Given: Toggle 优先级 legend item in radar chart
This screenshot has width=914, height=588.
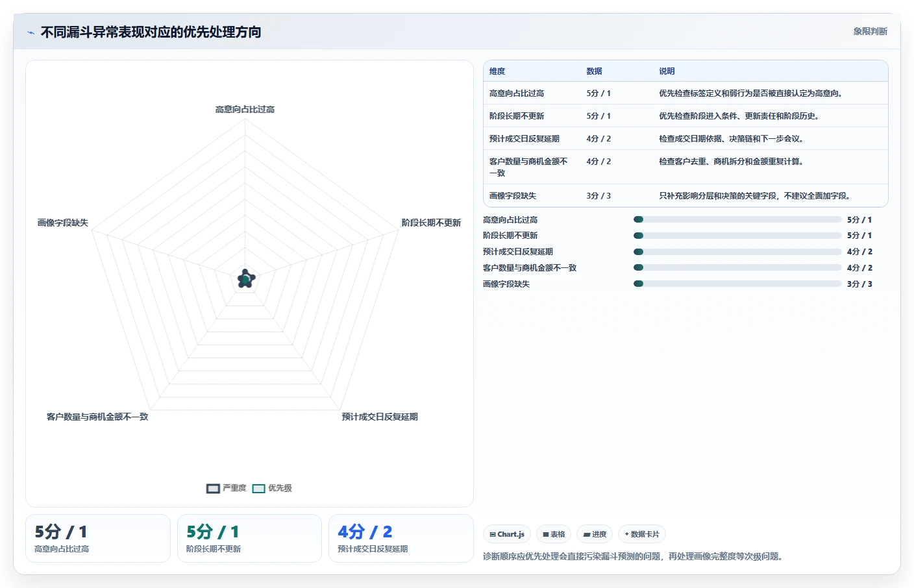Looking at the screenshot, I should pyautogui.click(x=272, y=488).
